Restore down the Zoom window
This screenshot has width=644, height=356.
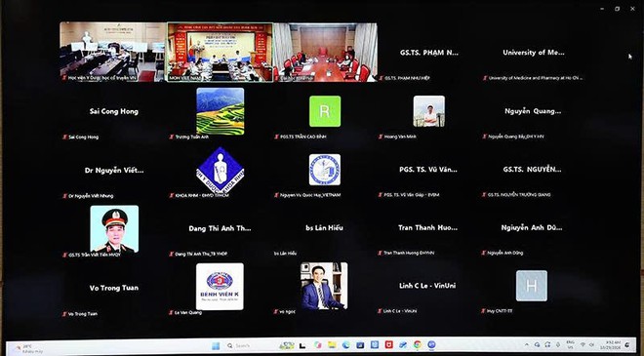click(x=618, y=9)
